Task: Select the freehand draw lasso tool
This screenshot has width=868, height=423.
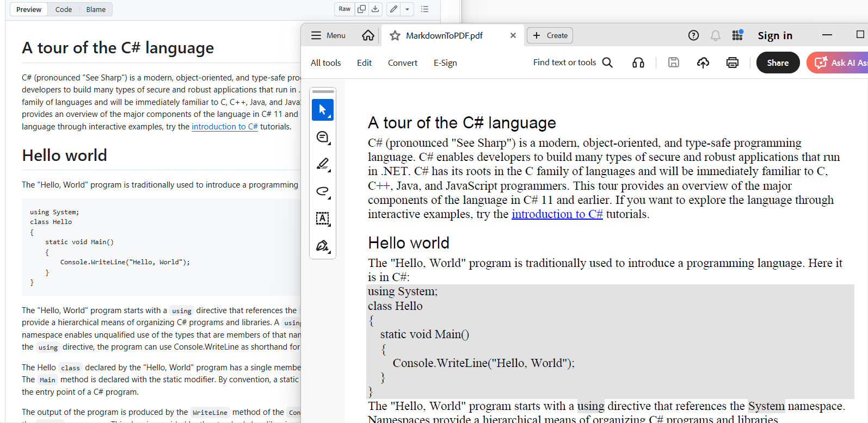Action: pyautogui.click(x=323, y=191)
